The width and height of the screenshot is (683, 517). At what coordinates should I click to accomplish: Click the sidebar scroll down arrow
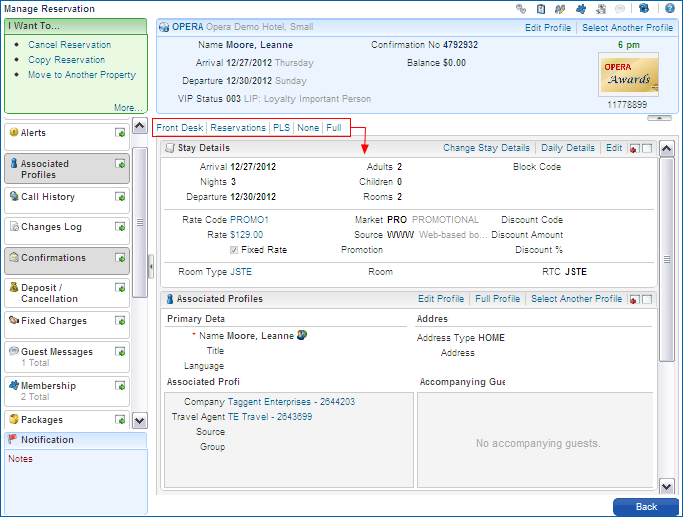point(139,421)
